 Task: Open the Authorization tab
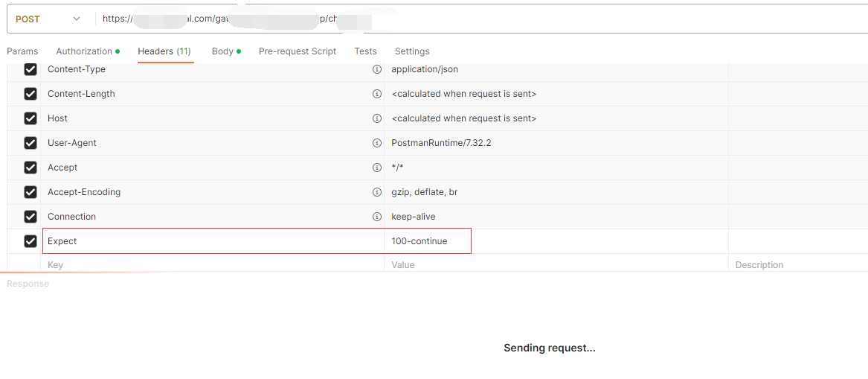tap(84, 51)
